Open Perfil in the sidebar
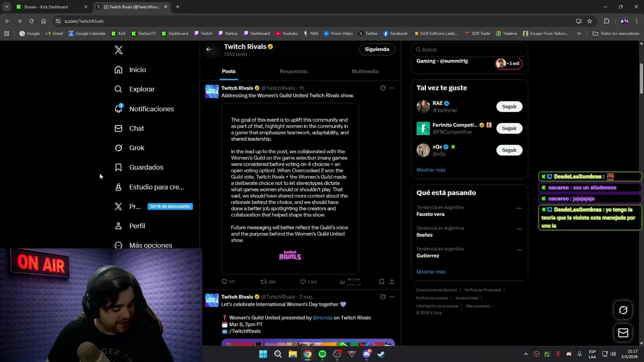The image size is (644, 362). click(x=130, y=226)
